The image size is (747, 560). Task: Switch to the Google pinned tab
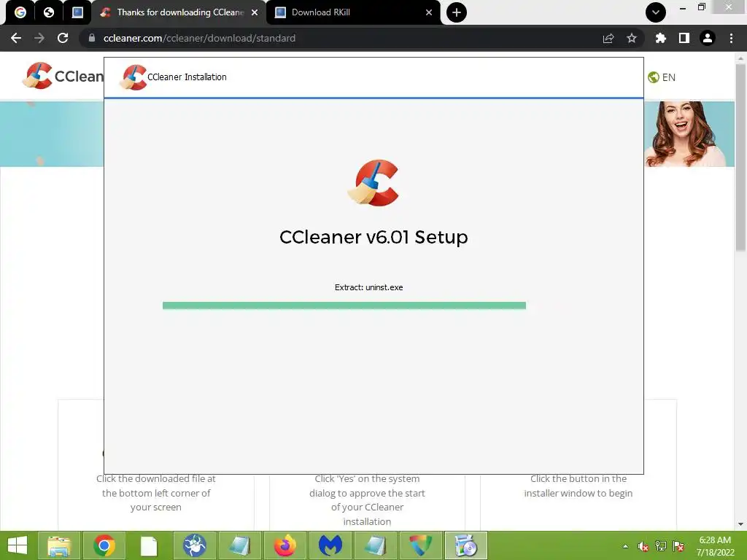tap(20, 12)
